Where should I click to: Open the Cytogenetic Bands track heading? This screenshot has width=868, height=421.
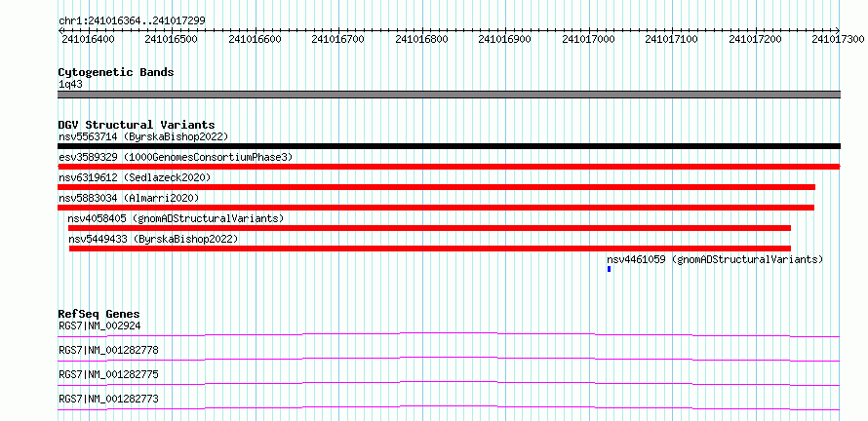116,72
